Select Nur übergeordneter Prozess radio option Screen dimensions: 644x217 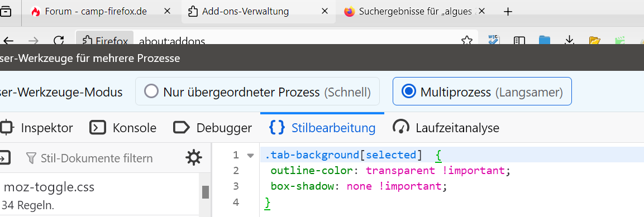257,92
